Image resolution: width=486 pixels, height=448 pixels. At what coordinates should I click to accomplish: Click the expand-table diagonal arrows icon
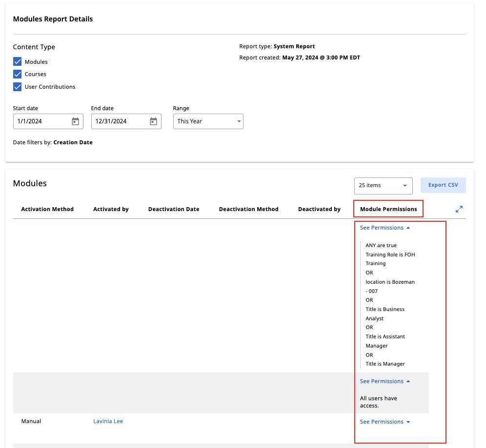pyautogui.click(x=459, y=209)
